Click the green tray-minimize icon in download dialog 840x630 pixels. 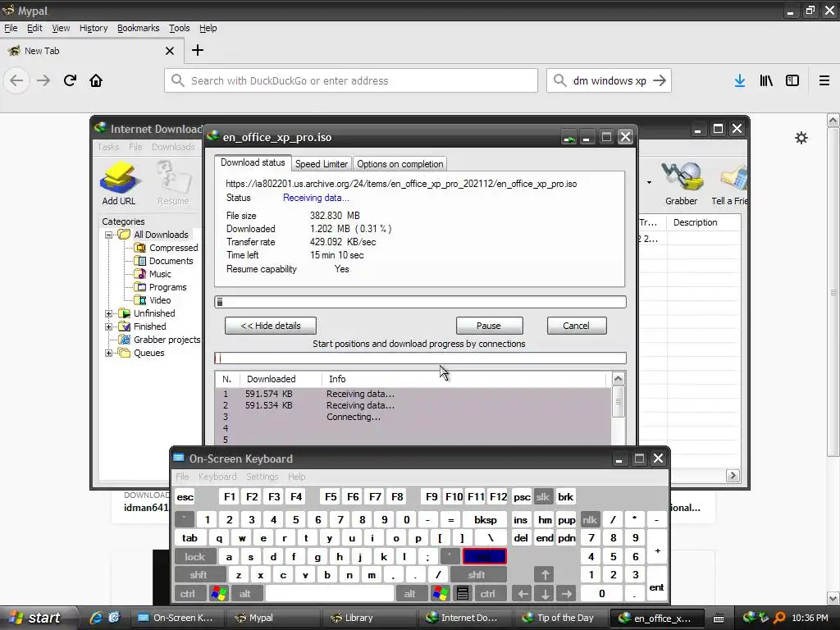coord(569,138)
